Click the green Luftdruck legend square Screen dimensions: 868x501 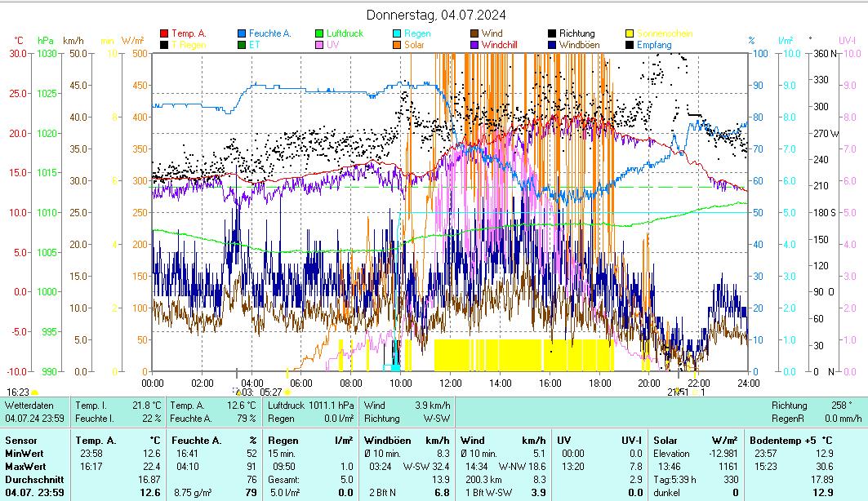[x=319, y=34]
